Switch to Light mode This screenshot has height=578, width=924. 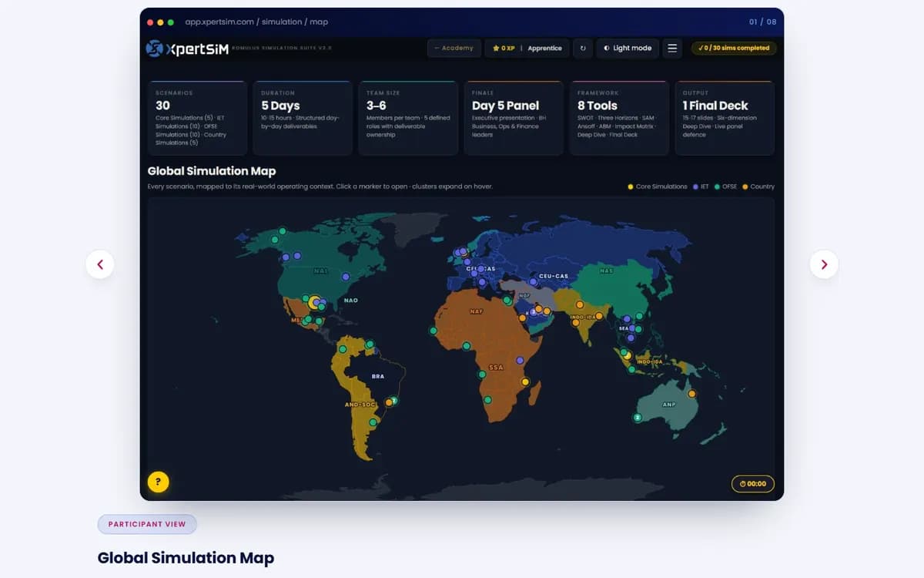point(628,48)
